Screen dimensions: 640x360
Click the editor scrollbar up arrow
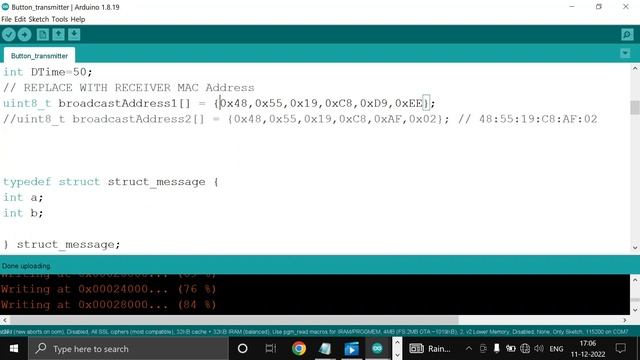635,69
